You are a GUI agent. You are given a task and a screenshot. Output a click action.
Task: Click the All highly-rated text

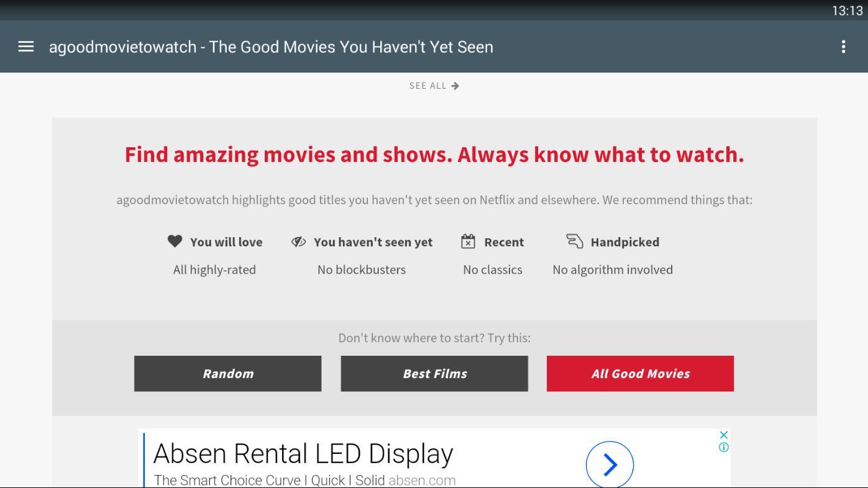[x=214, y=269]
